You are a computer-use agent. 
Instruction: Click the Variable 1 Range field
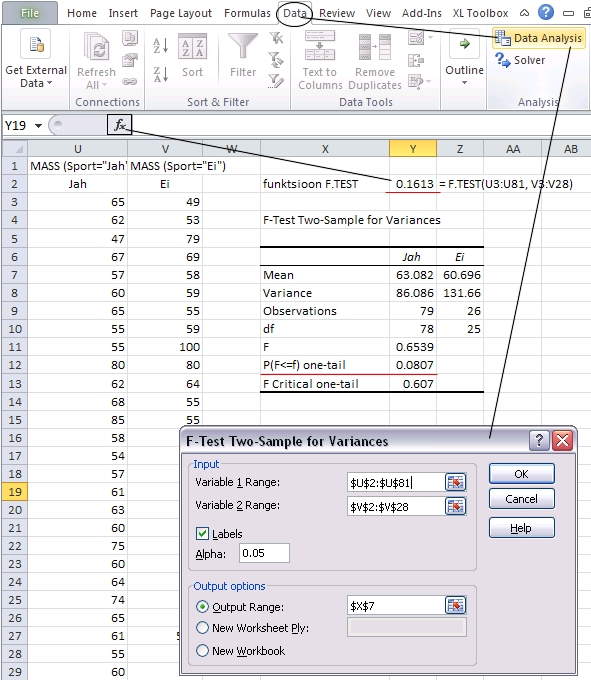pyautogui.click(x=395, y=482)
